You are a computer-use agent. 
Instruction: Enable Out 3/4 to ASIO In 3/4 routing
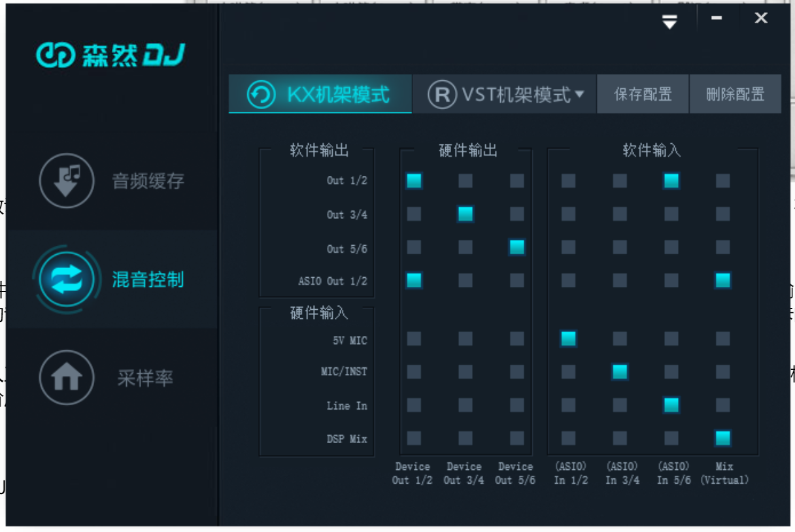pyautogui.click(x=620, y=213)
